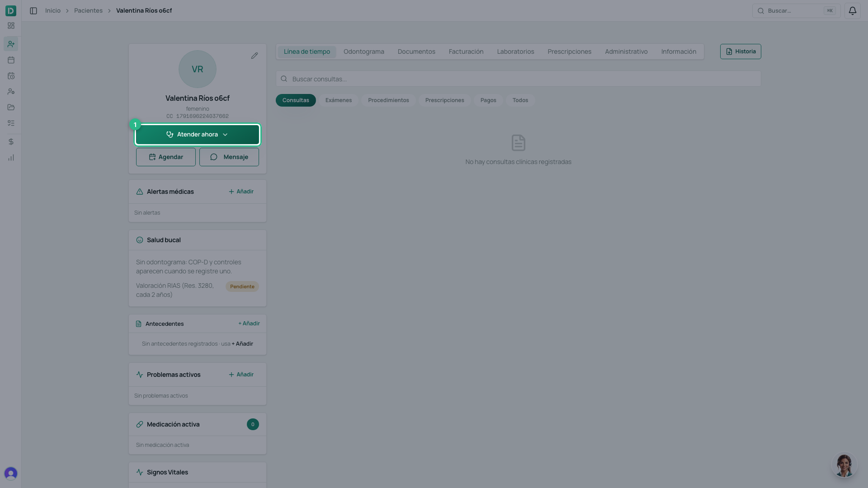Open the Información tab

click(679, 52)
